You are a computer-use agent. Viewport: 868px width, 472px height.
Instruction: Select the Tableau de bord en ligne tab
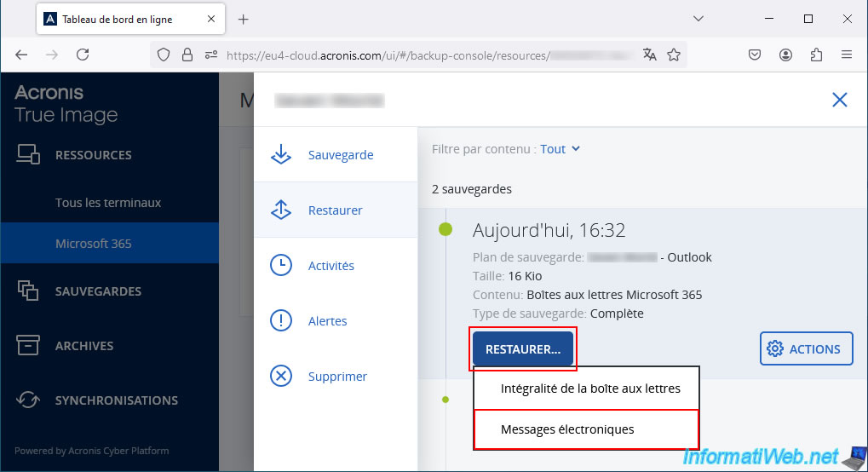click(x=130, y=19)
